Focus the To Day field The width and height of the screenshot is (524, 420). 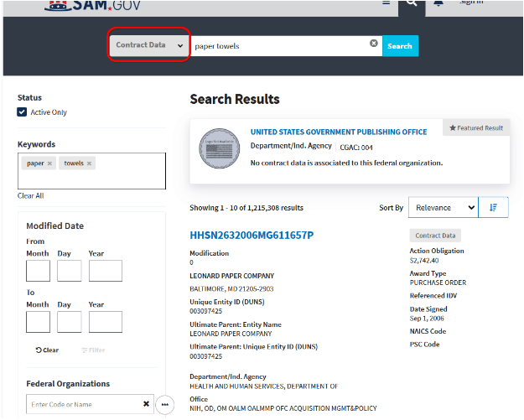70,322
